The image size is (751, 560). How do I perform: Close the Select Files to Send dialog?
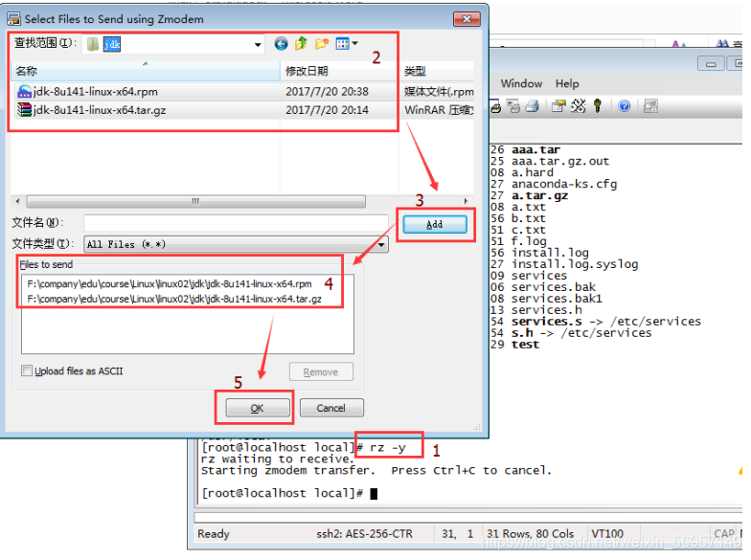coord(467,19)
